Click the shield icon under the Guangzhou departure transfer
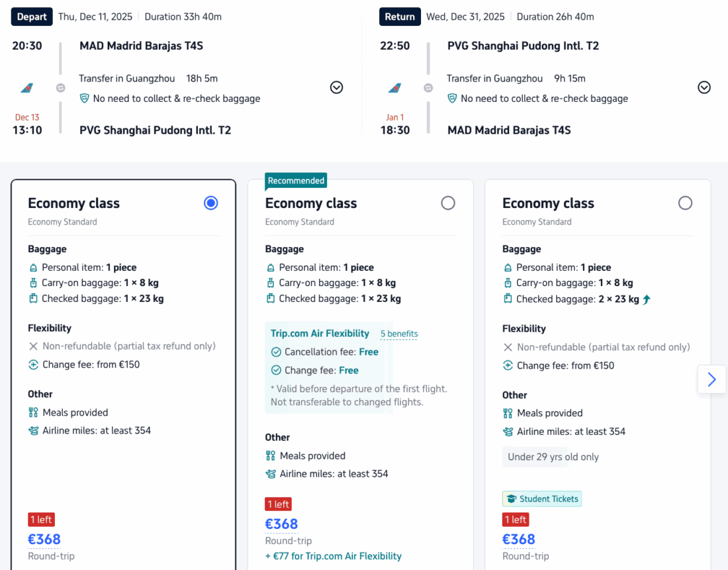728x570 pixels. pos(84,99)
